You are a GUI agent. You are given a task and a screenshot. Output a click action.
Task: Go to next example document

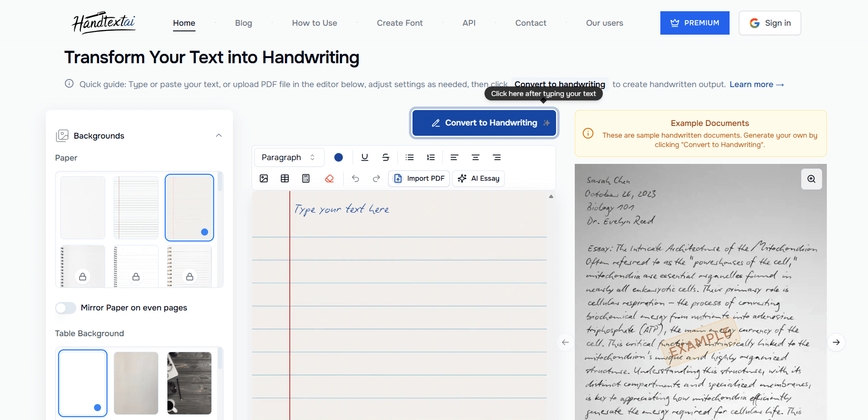[836, 342]
